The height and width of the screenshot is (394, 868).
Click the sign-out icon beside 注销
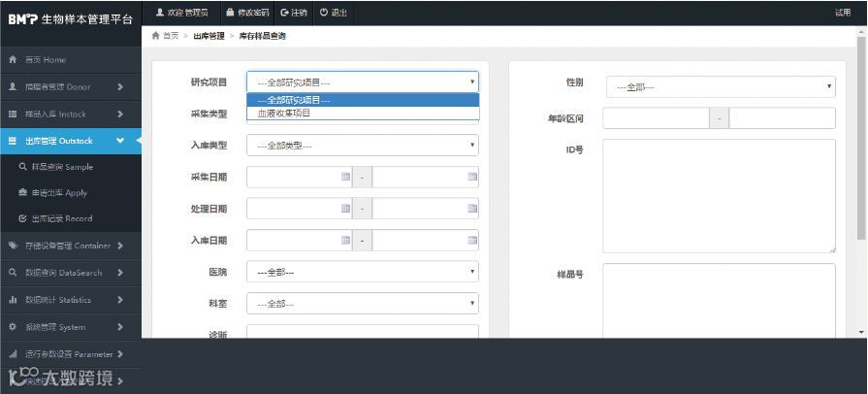click(284, 13)
